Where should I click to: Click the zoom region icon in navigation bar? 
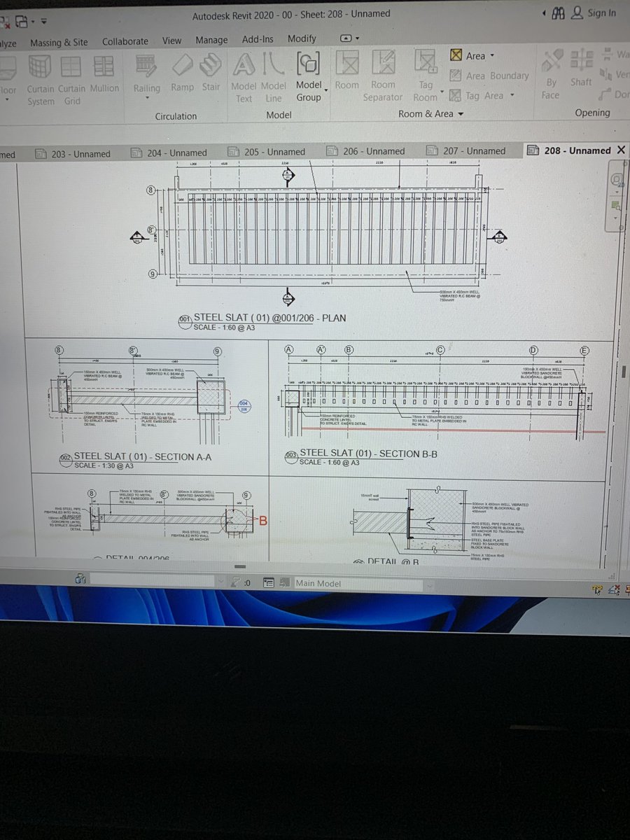tap(616, 205)
